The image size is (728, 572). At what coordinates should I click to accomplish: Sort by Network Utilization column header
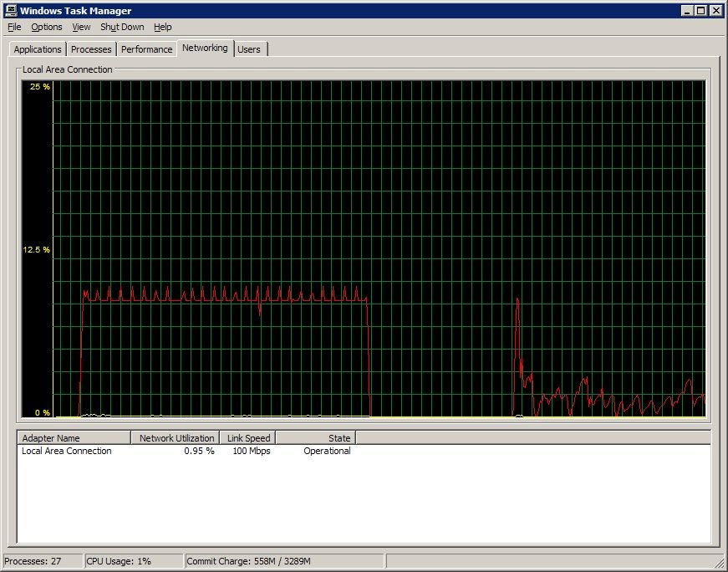(175, 437)
